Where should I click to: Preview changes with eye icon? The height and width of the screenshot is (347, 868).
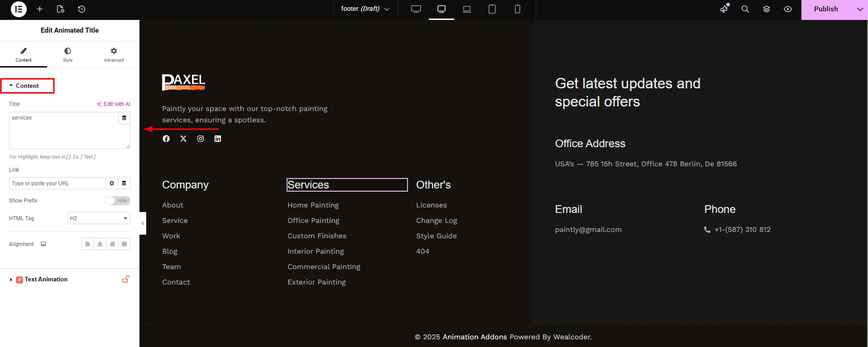pyautogui.click(x=788, y=9)
